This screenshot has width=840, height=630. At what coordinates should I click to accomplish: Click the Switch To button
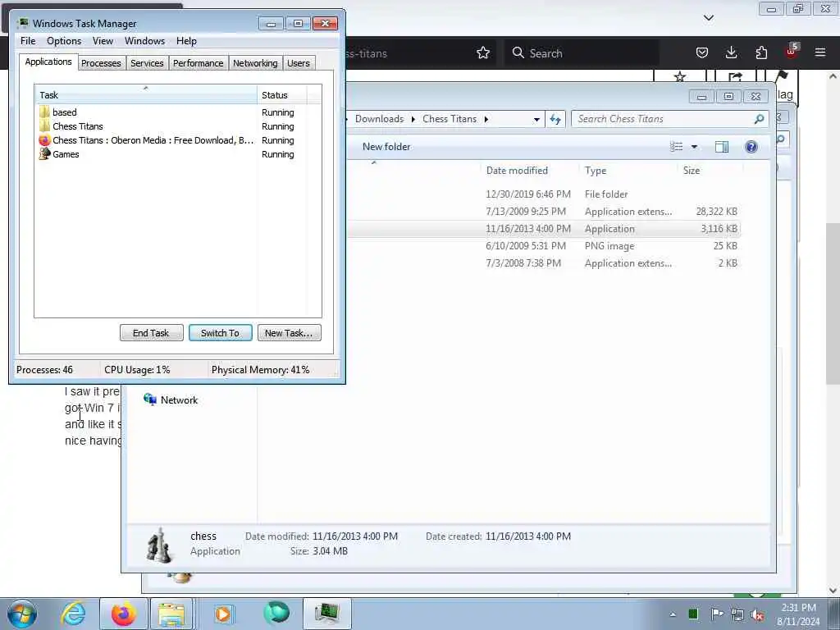[x=220, y=333]
